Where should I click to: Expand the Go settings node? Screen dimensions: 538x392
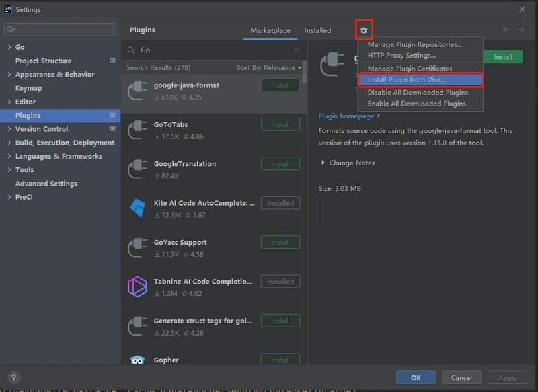click(x=9, y=47)
